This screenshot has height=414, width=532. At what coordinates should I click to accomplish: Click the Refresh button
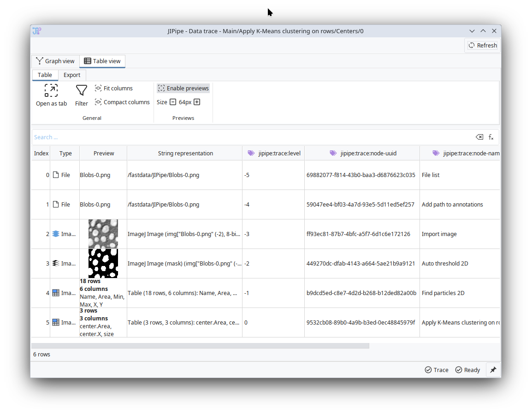click(482, 45)
